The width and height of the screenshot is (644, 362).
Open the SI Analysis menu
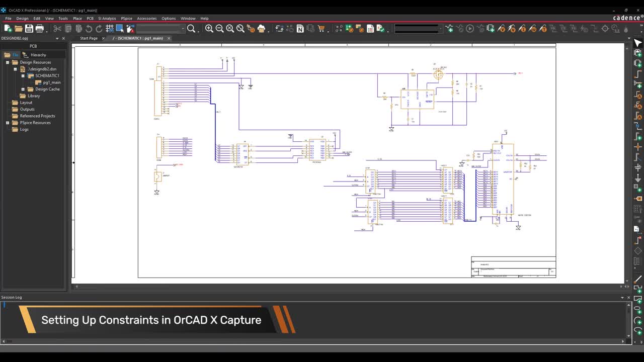point(107,18)
